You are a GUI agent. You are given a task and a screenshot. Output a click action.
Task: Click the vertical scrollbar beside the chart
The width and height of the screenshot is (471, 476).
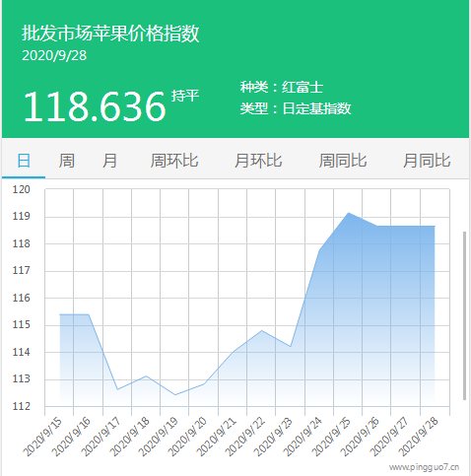(464, 315)
